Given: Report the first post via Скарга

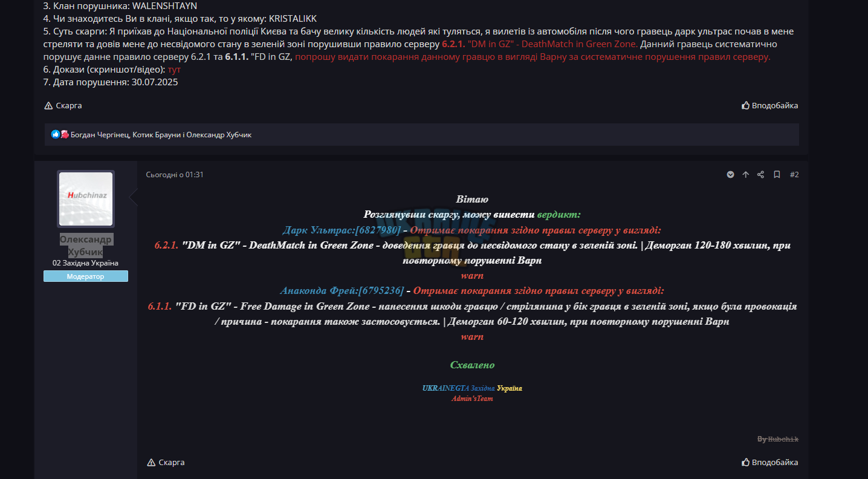Looking at the screenshot, I should point(63,105).
